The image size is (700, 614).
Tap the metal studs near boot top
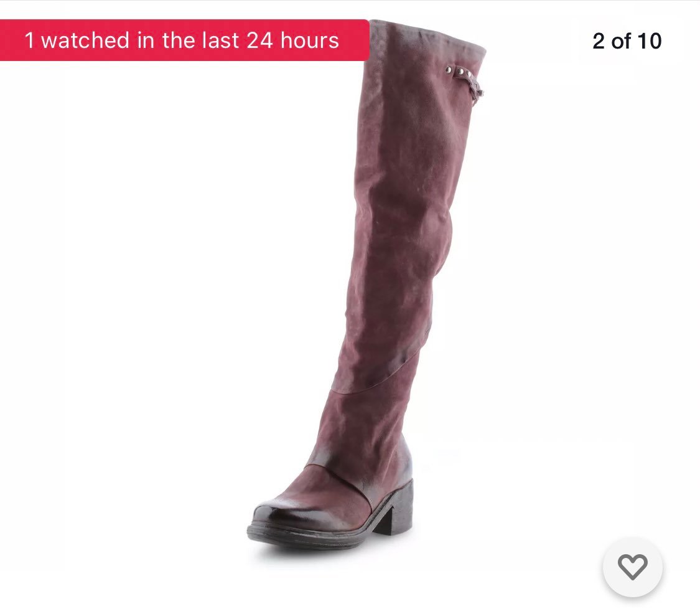459,72
